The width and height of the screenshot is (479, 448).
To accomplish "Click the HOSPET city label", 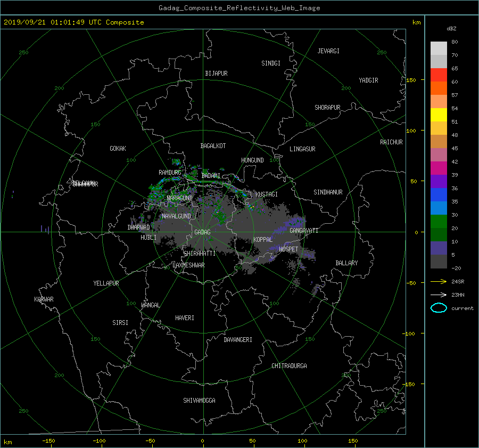I will pyautogui.click(x=288, y=249).
